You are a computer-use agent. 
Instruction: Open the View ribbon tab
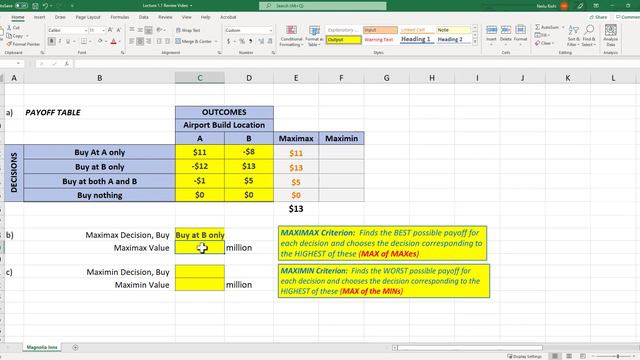187,18
